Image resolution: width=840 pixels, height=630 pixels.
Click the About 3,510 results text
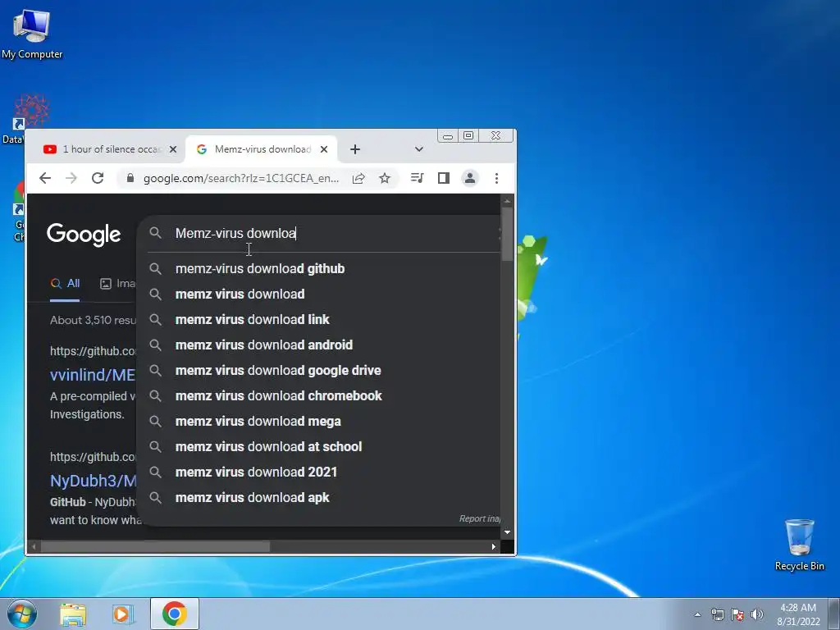pyautogui.click(x=94, y=321)
